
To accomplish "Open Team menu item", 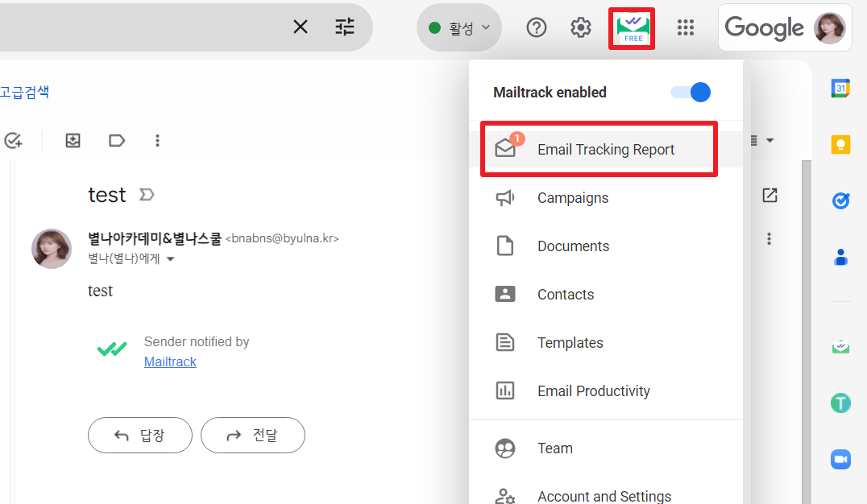I will click(605, 448).
